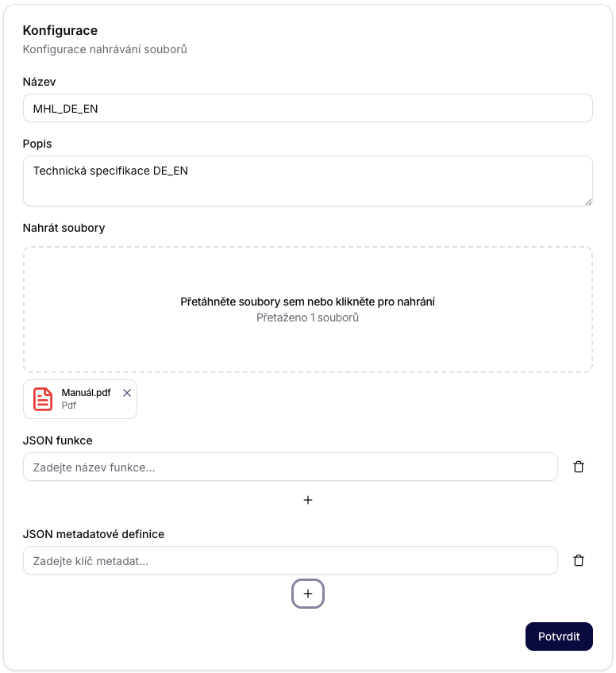Click inside the Popis description textarea
The width and height of the screenshot is (616, 673).
[x=308, y=180]
